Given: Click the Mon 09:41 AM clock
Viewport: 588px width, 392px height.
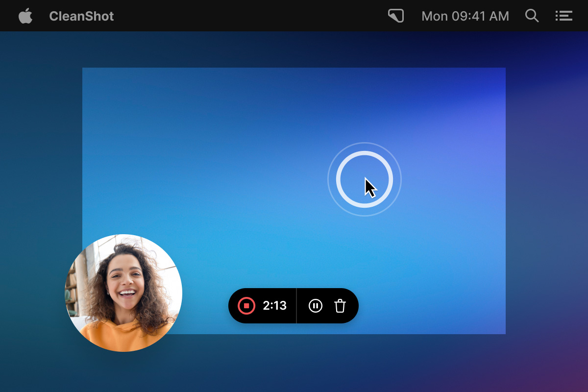Looking at the screenshot, I should point(465,16).
